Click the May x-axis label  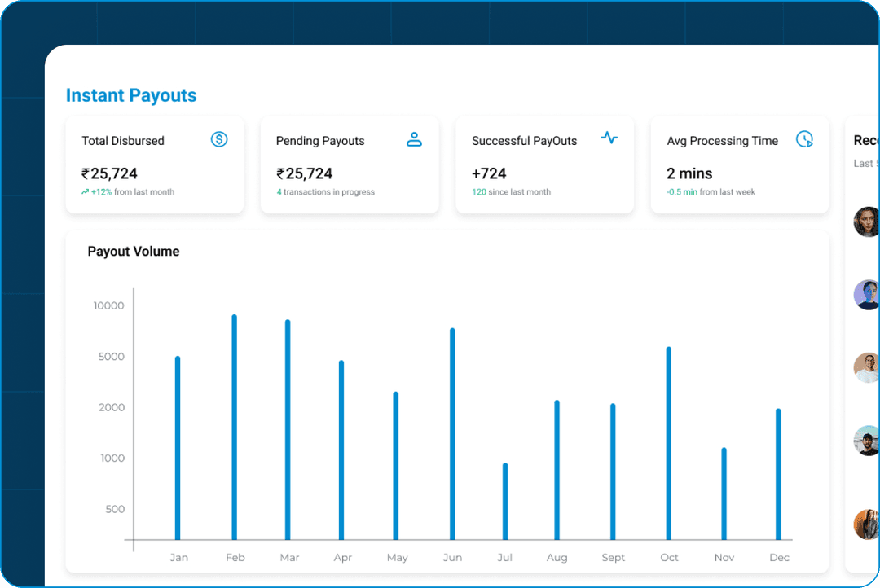click(x=398, y=558)
